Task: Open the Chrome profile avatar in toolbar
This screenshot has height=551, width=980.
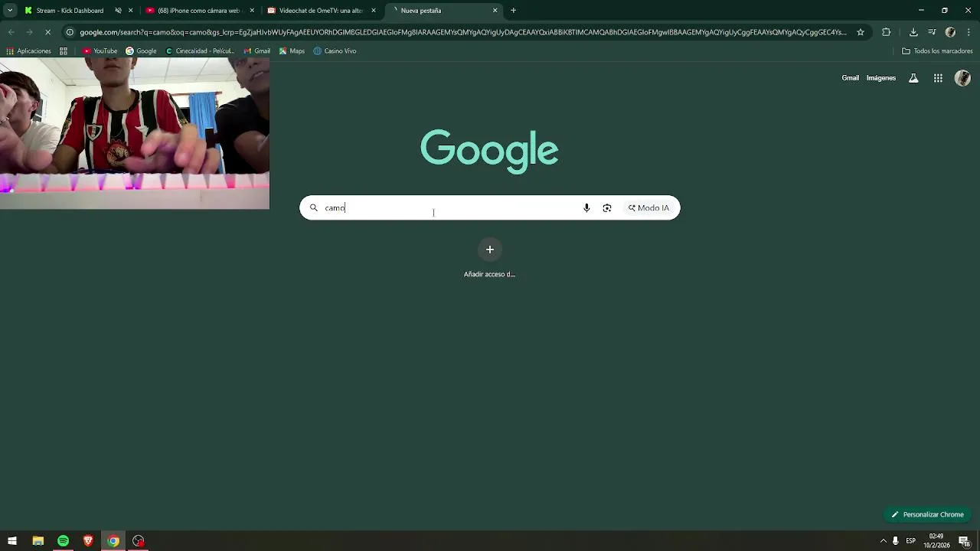Action: pyautogui.click(x=950, y=32)
